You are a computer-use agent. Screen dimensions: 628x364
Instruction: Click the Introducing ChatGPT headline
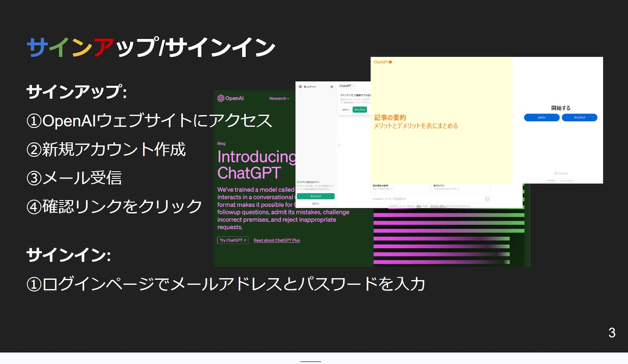[x=256, y=164]
